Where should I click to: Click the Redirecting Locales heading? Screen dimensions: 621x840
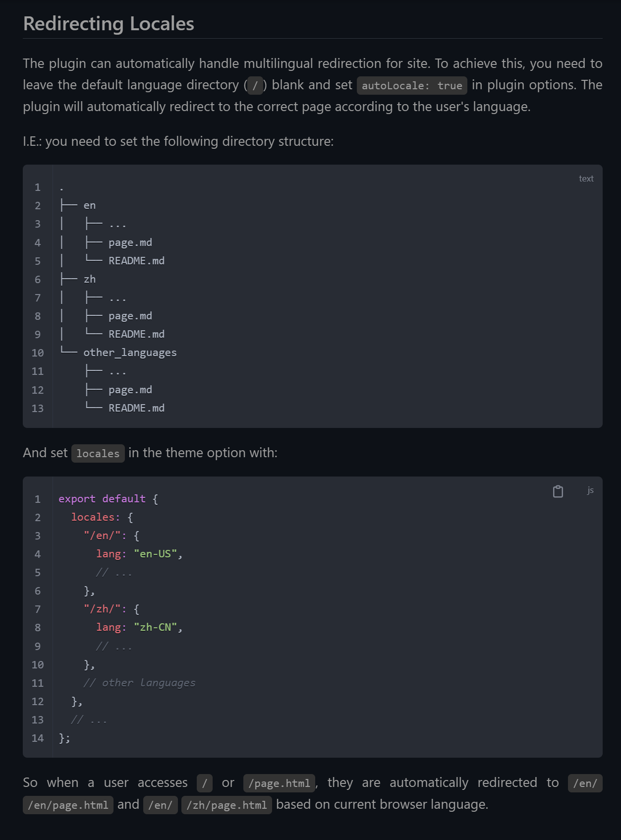[x=109, y=24]
